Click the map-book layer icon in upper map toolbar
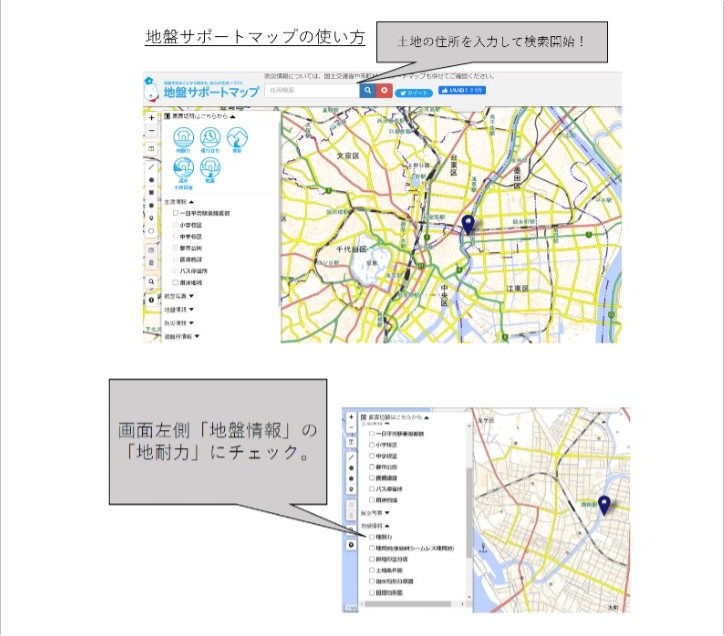The width and height of the screenshot is (724, 636). [x=151, y=149]
